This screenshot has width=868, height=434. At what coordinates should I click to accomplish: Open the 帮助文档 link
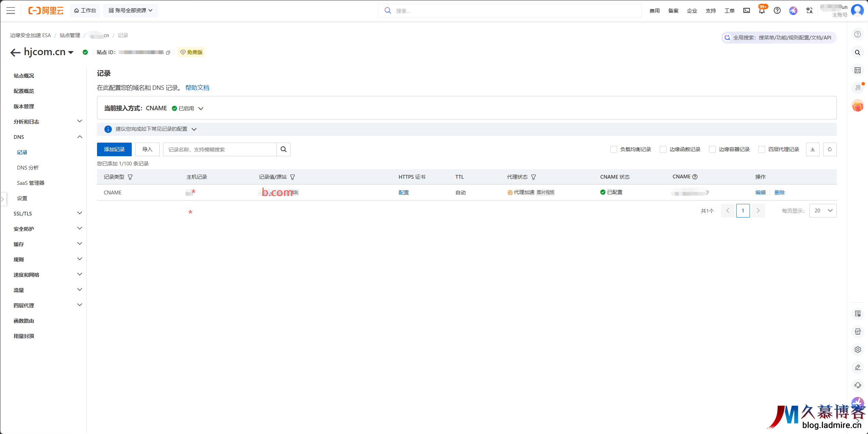[197, 88]
